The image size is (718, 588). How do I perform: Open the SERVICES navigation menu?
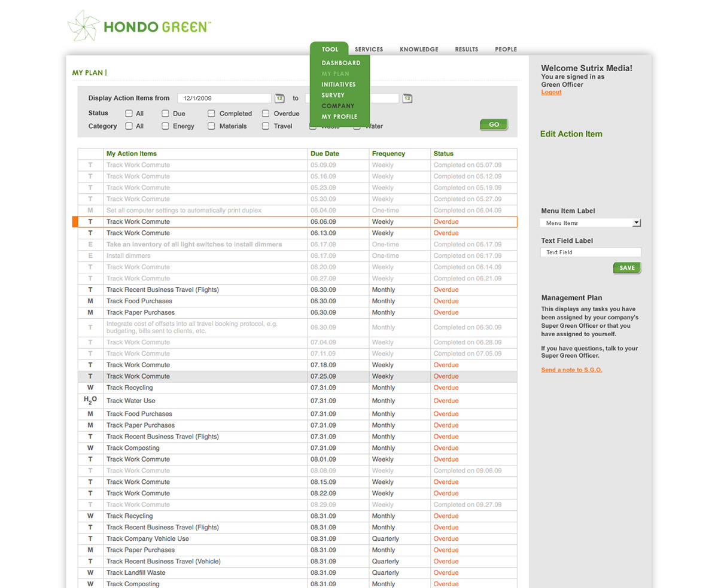(x=369, y=50)
